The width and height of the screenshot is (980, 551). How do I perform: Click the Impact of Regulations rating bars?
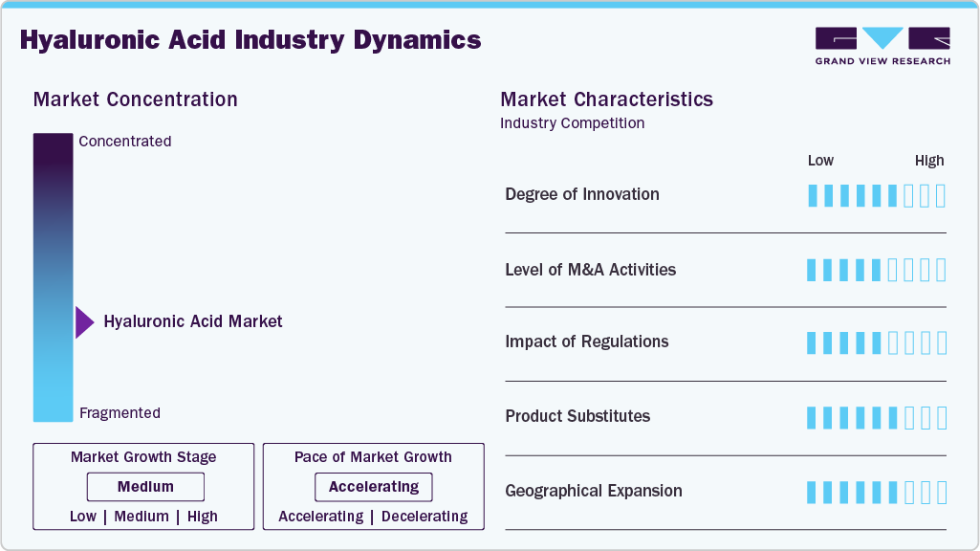876,342
